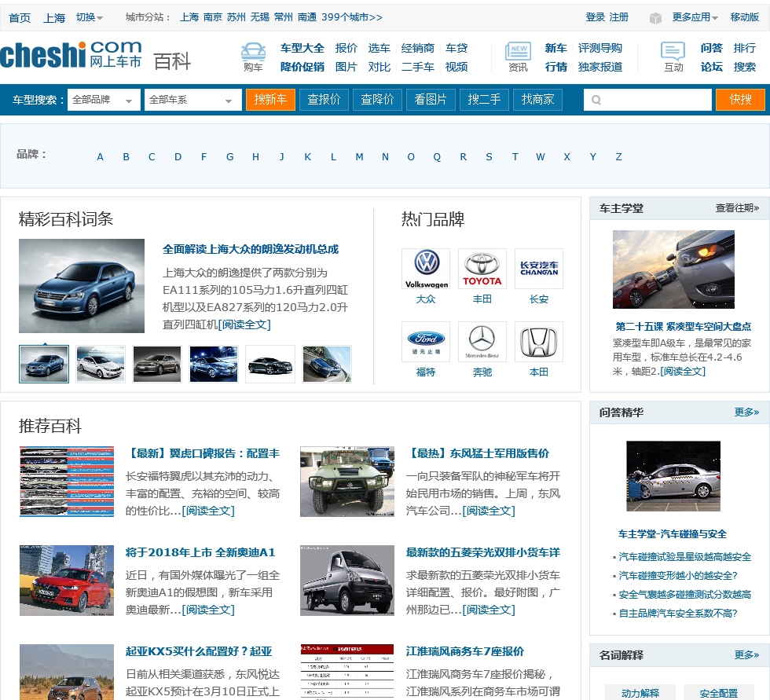Open the 东风猛士 military truck image
The width and height of the screenshot is (770, 700).
click(x=347, y=482)
